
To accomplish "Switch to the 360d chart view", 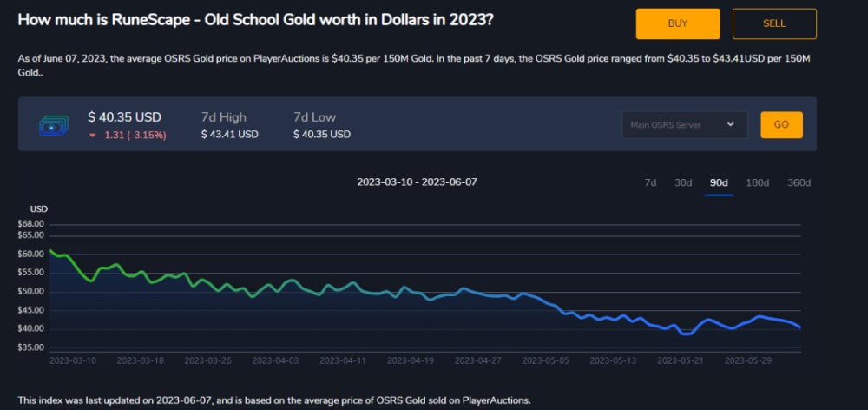I will 798,182.
